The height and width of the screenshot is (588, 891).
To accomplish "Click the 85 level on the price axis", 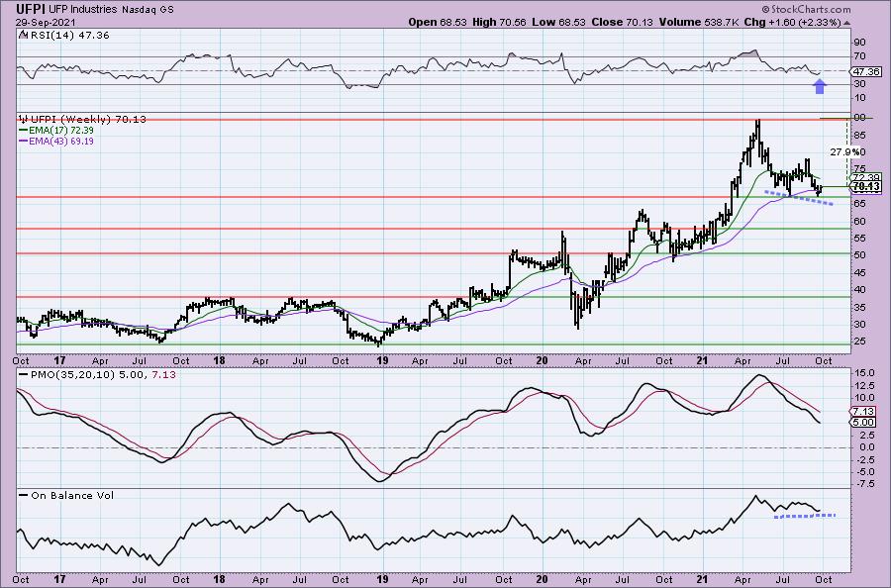I will (859, 135).
